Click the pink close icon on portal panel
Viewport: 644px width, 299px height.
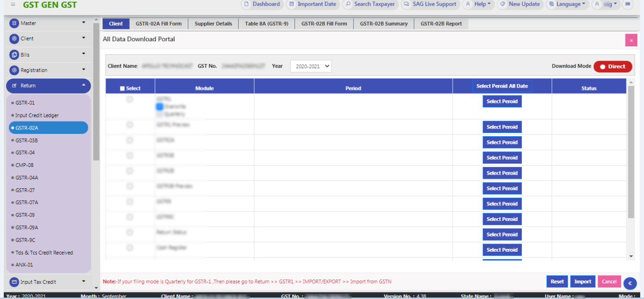click(631, 40)
